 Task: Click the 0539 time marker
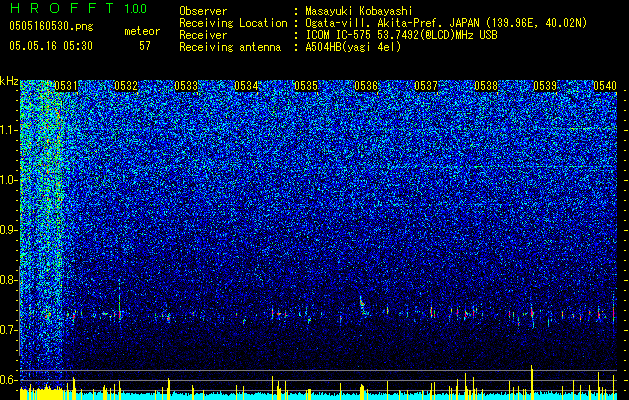[x=545, y=86]
